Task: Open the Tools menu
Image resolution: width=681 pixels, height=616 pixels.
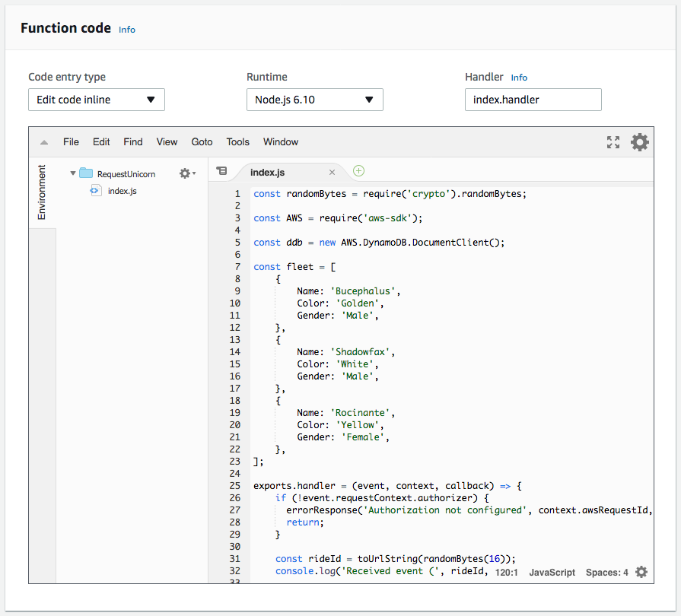Action: pyautogui.click(x=238, y=142)
